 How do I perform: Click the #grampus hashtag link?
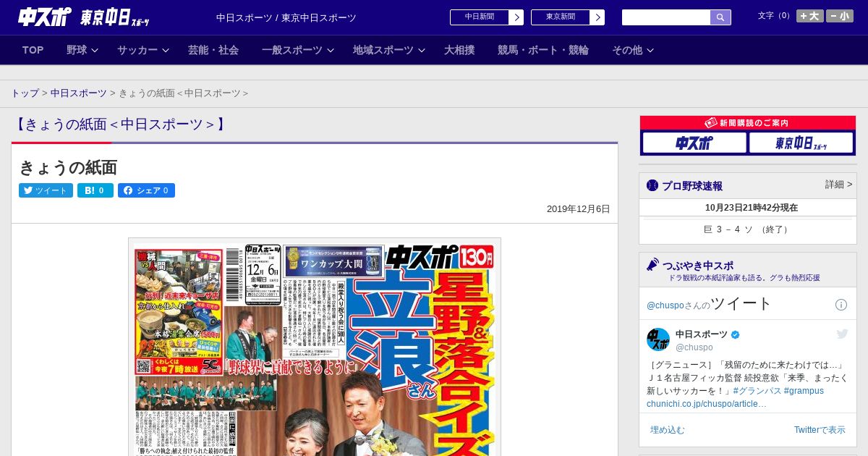pyautogui.click(x=804, y=391)
